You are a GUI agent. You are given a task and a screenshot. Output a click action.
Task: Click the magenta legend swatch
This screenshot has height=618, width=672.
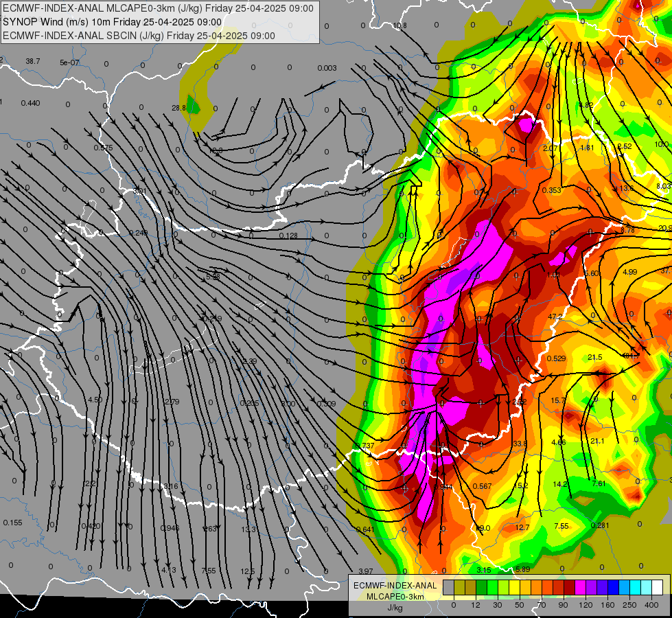(581, 587)
